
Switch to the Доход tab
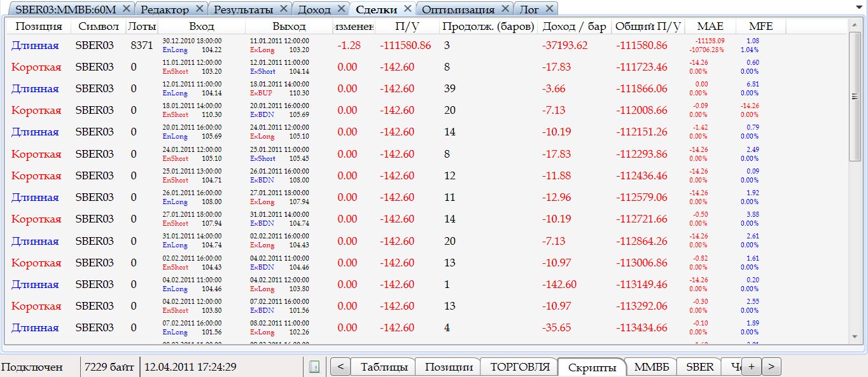click(314, 10)
